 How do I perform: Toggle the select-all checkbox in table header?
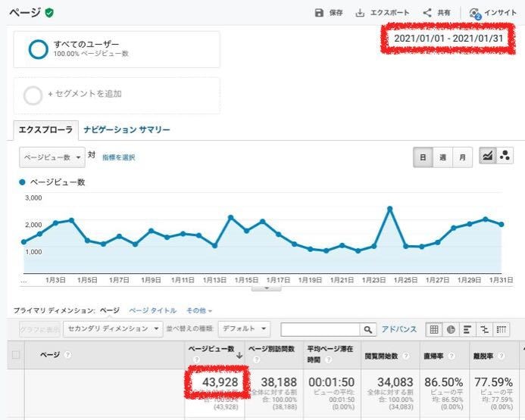pos(16,354)
